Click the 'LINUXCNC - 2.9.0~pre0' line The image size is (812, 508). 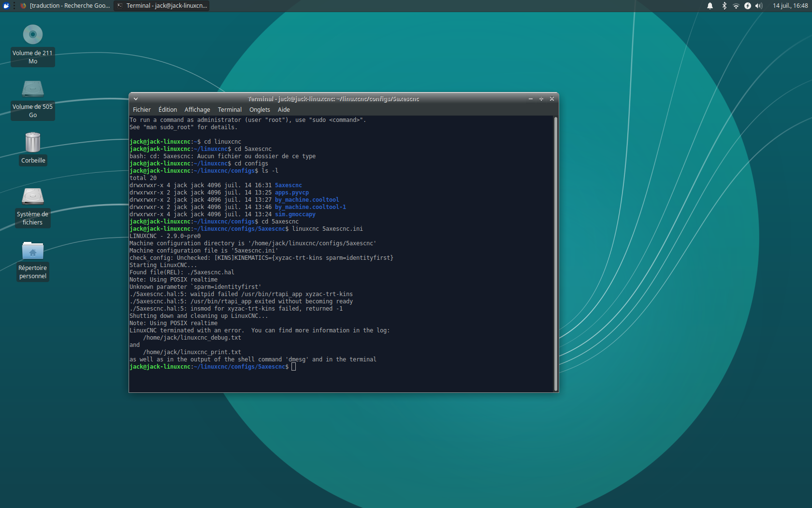coord(165,236)
